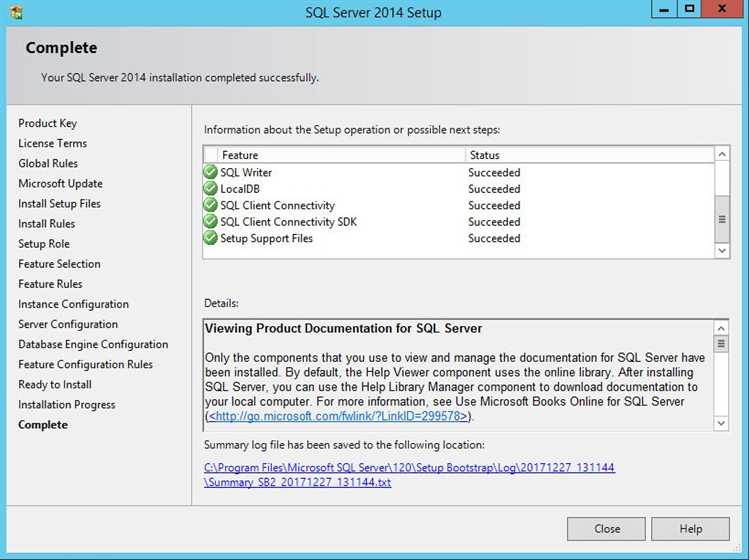Click green check icon beside LocalDB
The height and width of the screenshot is (560, 750).
210,188
